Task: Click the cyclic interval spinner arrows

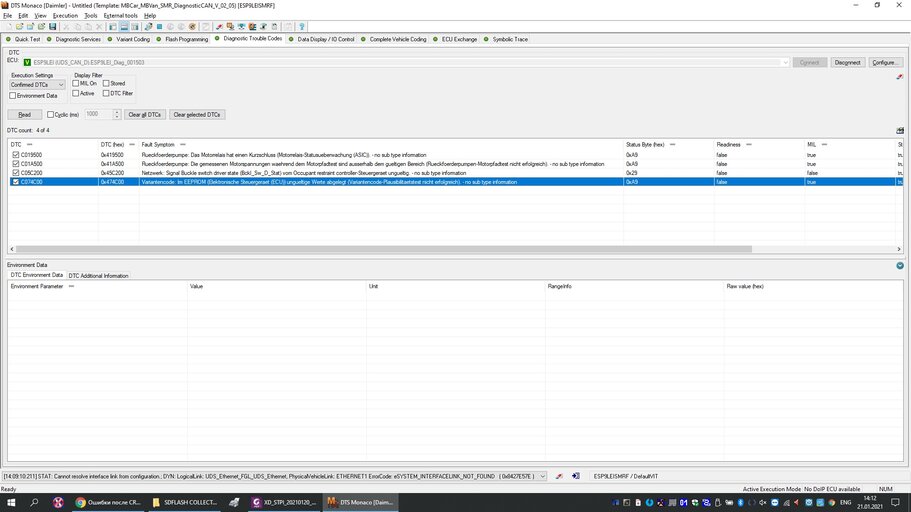Action: click(117, 114)
